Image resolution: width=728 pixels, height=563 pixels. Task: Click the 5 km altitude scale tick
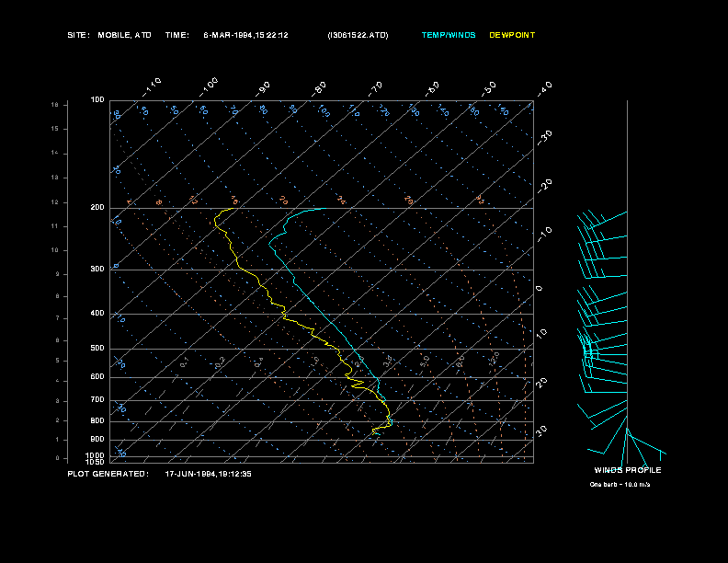(57, 361)
